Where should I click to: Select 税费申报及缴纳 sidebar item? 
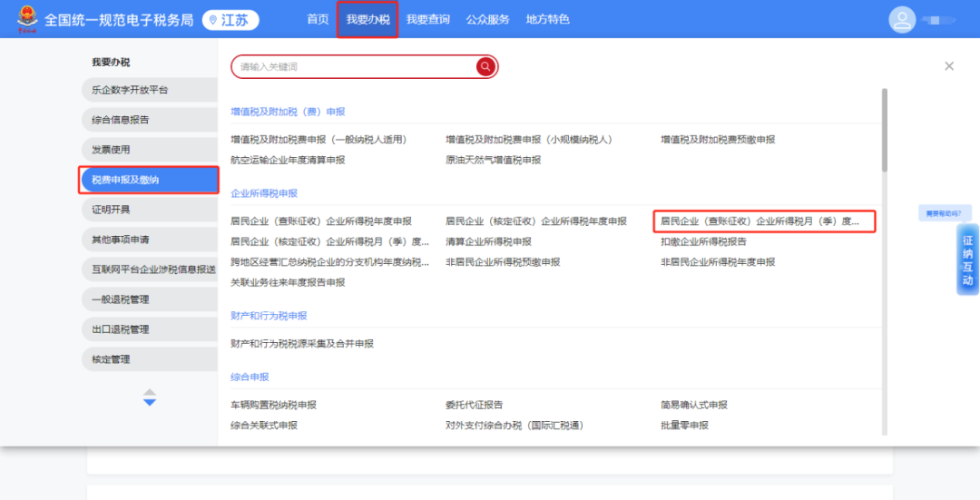coord(149,180)
